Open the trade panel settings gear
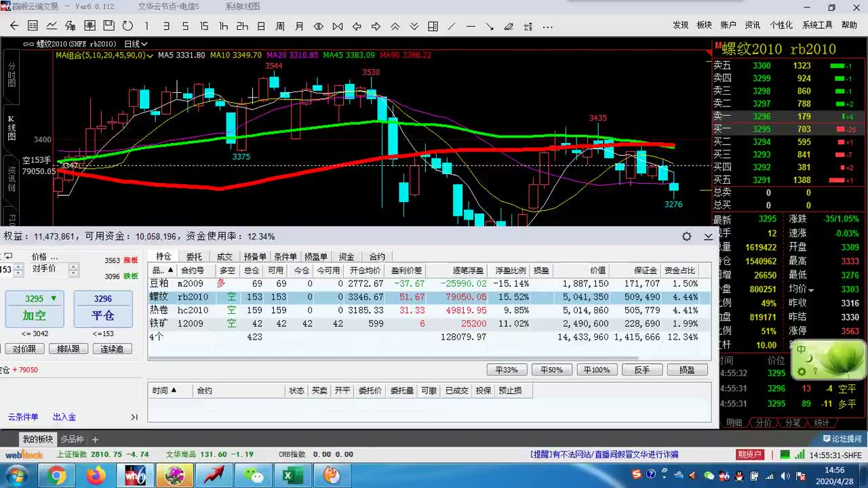Screen dimensions: 868x488 click(x=687, y=237)
